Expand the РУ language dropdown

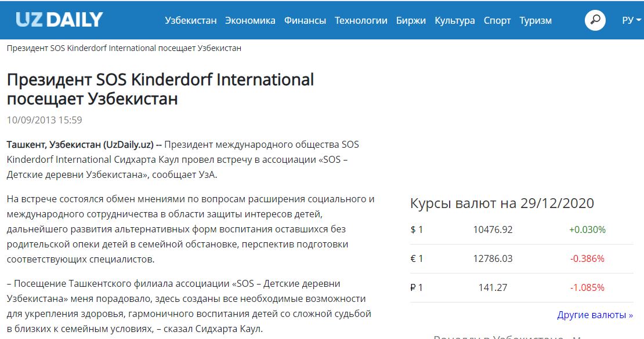(x=631, y=20)
